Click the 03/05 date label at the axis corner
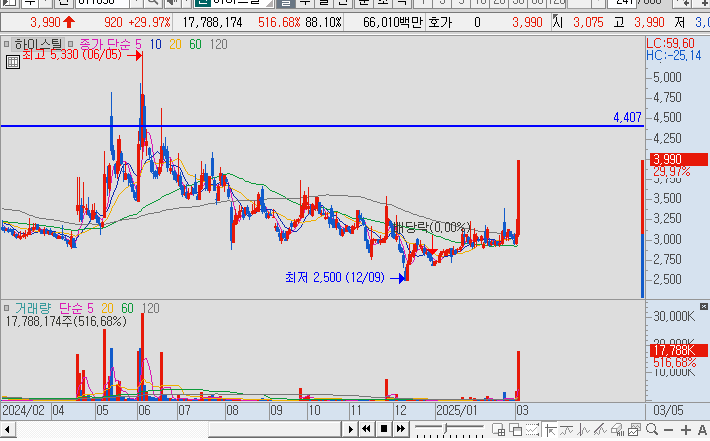Viewport: 710px width, 441px height. tap(668, 411)
